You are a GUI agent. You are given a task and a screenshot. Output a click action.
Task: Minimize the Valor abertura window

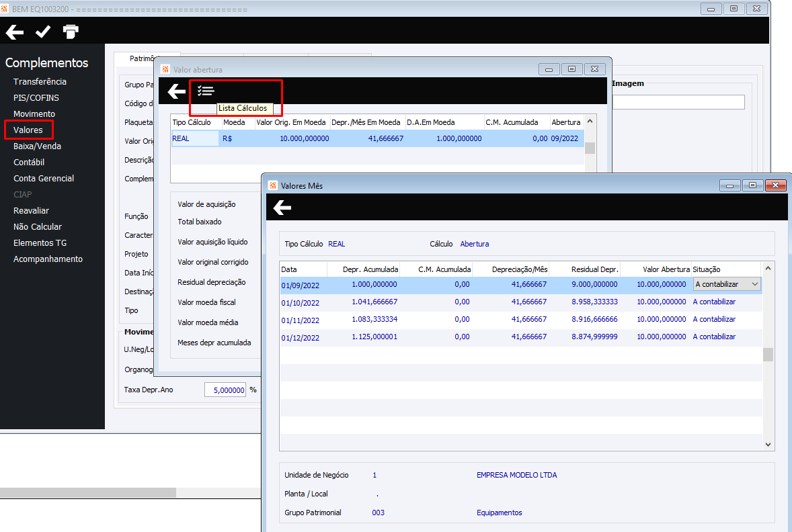pos(549,69)
